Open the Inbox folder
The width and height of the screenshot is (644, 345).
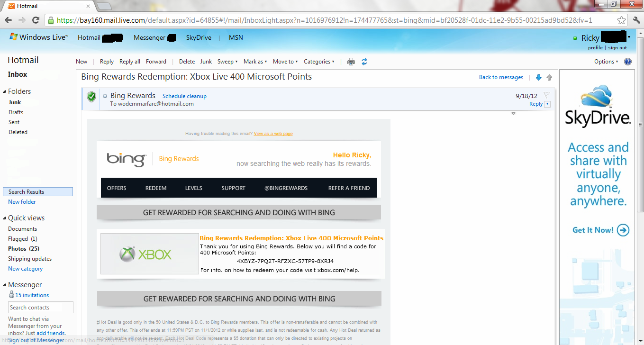(x=18, y=74)
